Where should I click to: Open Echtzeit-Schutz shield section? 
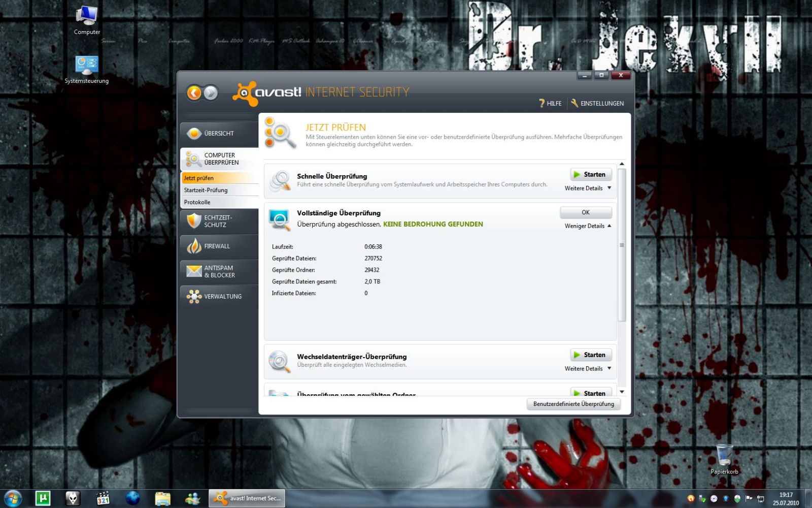pos(219,221)
